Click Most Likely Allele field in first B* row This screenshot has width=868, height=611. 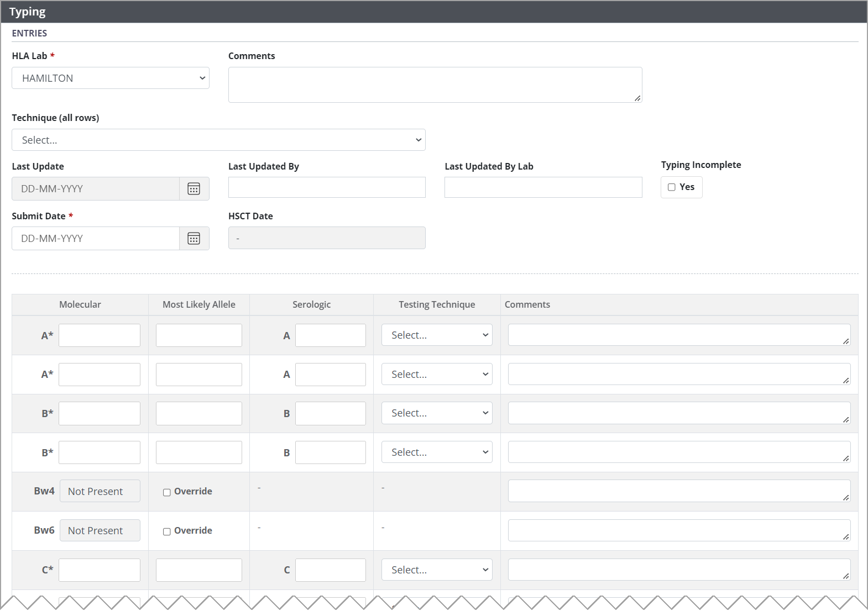point(199,413)
